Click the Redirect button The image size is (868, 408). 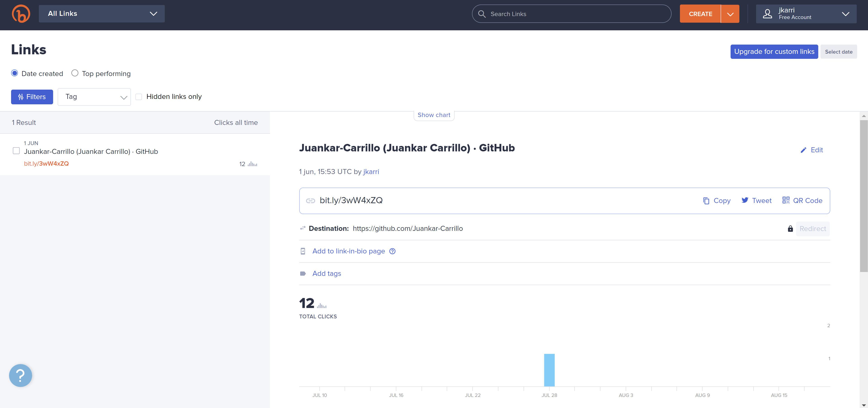(x=813, y=229)
